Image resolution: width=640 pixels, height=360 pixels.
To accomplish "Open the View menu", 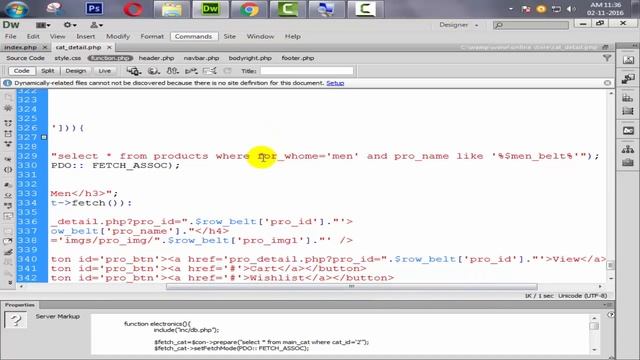I will pos(58,36).
